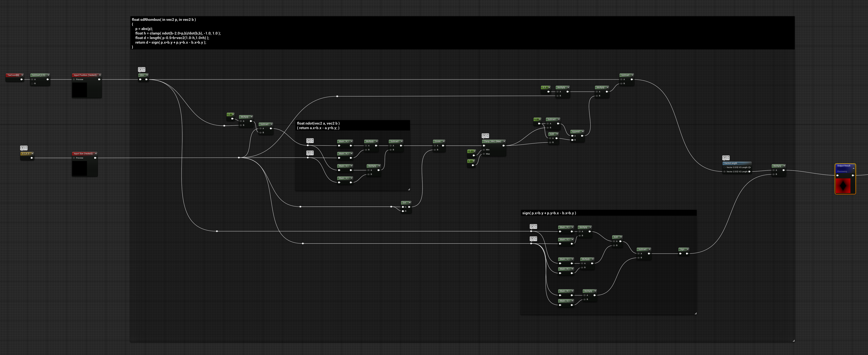
Task: Click the 'b' comment bubble in sign comment box
Action: coord(533,239)
